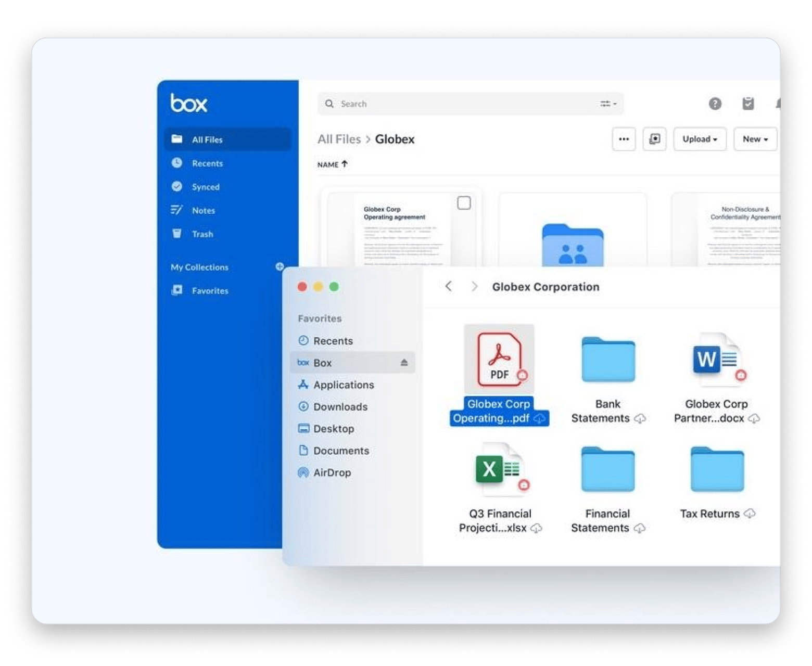
Task: Select the Bank Statements folder
Action: click(608, 360)
